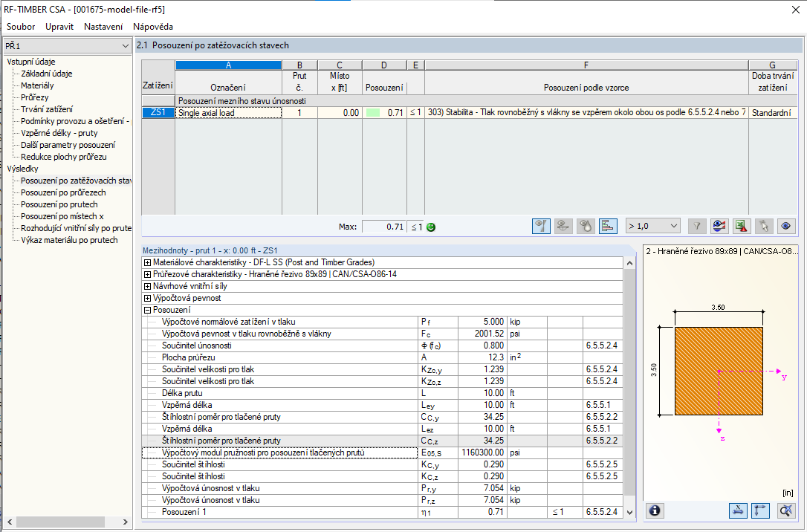Open cross-section info with the i icon
807x532 pixels.
point(655,510)
